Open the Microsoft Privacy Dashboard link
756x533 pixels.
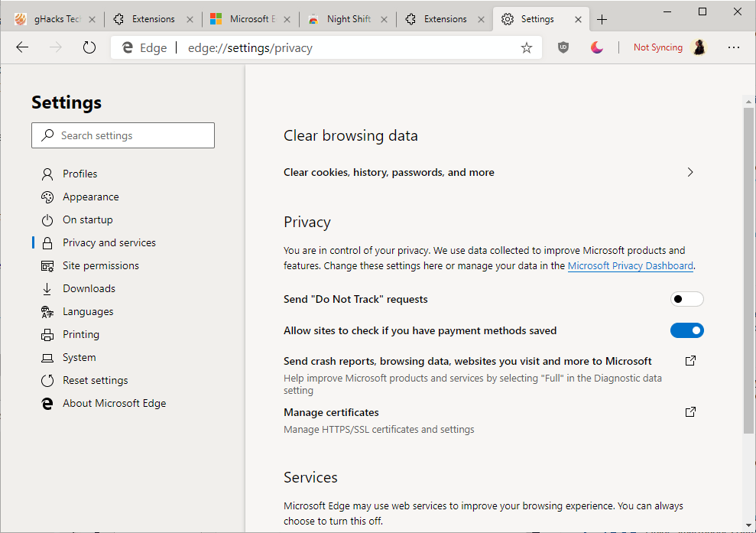[630, 266]
